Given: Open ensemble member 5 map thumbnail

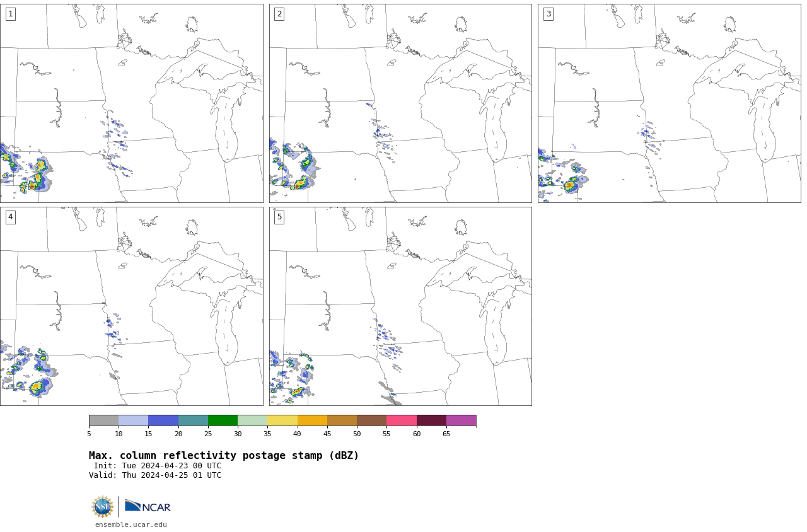Looking at the screenshot, I should pos(400,306).
